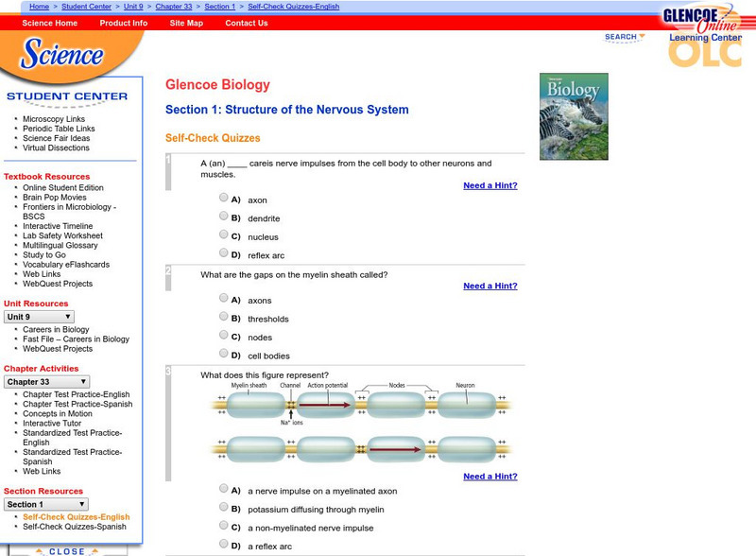The height and width of the screenshot is (556, 756).
Task: Open Science Home in the red menu bar
Action: (x=50, y=23)
